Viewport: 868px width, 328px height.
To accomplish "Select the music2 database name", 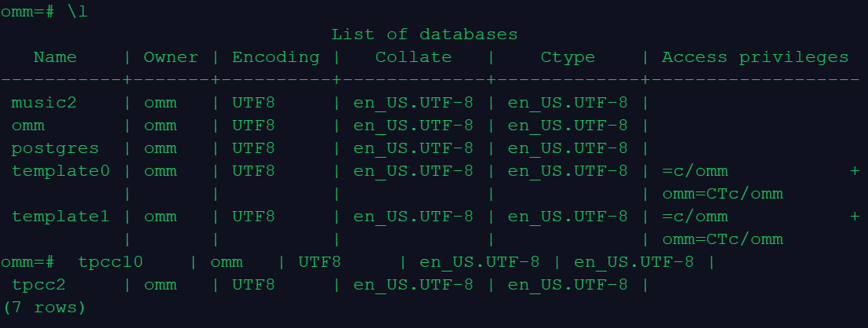I will pyautogui.click(x=44, y=103).
